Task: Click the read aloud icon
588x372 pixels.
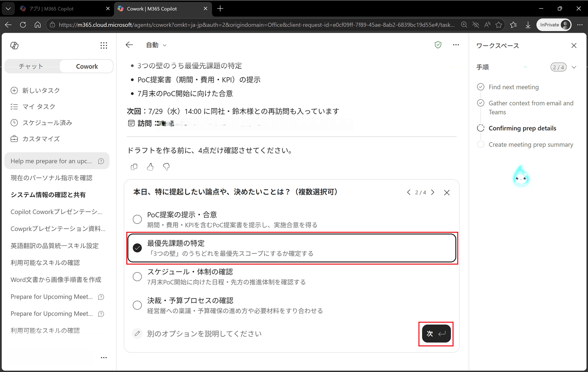Action: [x=487, y=25]
